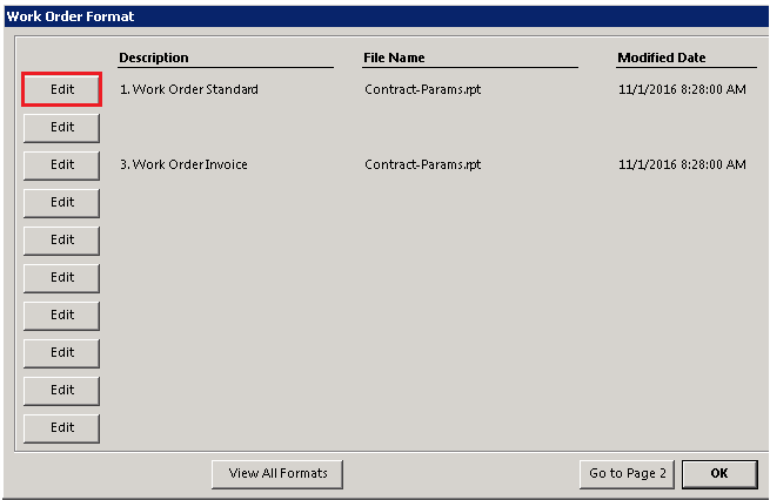Click the second Edit button from top
This screenshot has width=770, height=500.
pyautogui.click(x=62, y=127)
